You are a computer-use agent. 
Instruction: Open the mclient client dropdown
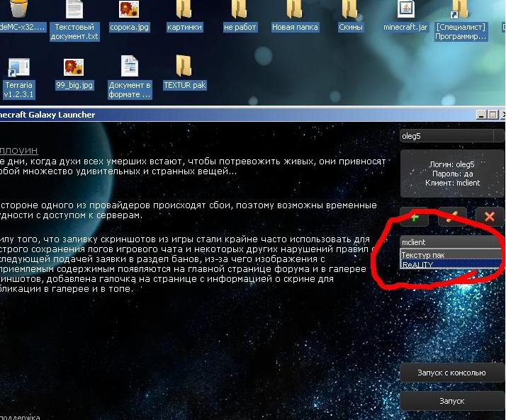coord(451,242)
